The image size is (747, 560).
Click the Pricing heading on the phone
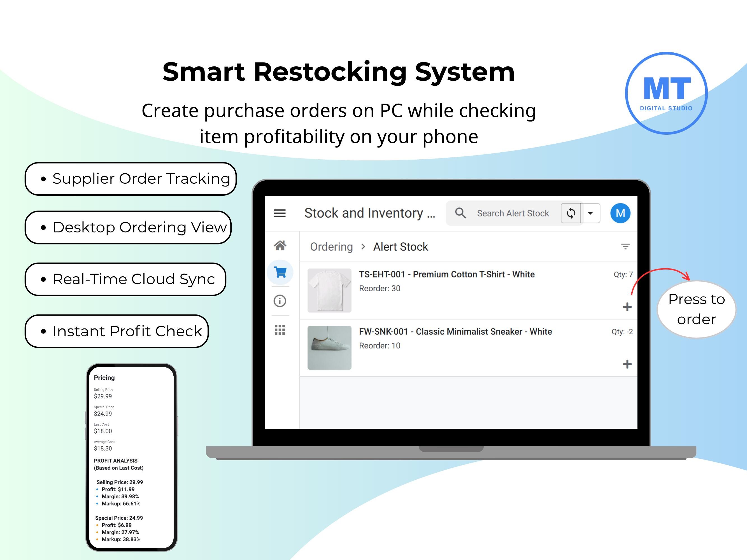coord(104,378)
